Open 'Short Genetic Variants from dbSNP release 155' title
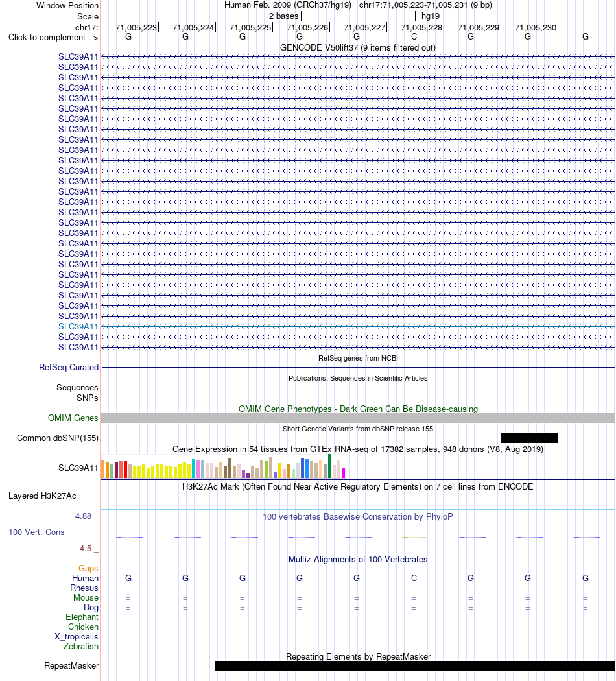The width and height of the screenshot is (616, 681). [x=358, y=429]
